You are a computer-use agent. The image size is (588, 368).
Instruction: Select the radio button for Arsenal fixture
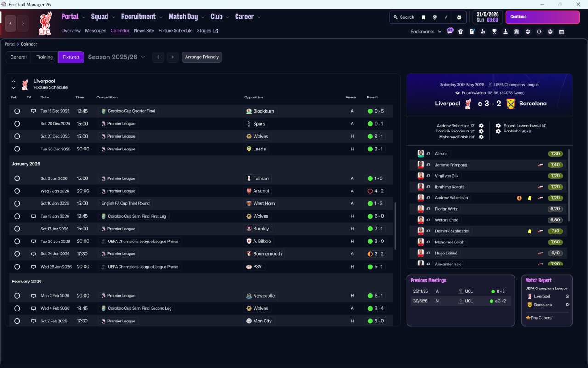17,191
